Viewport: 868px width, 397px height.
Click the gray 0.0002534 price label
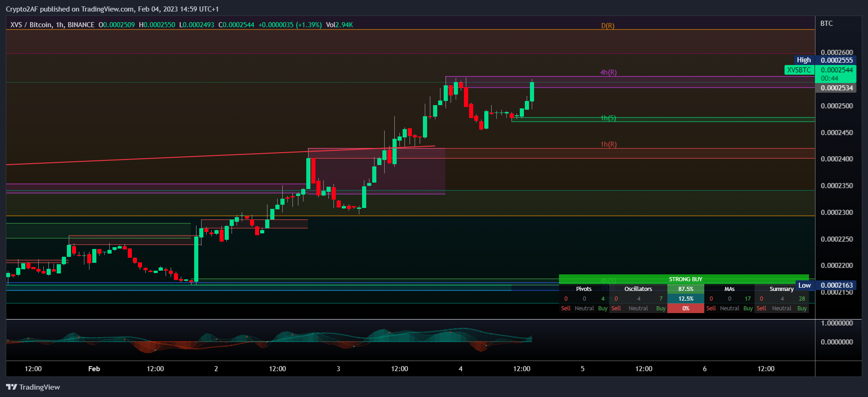(x=837, y=88)
